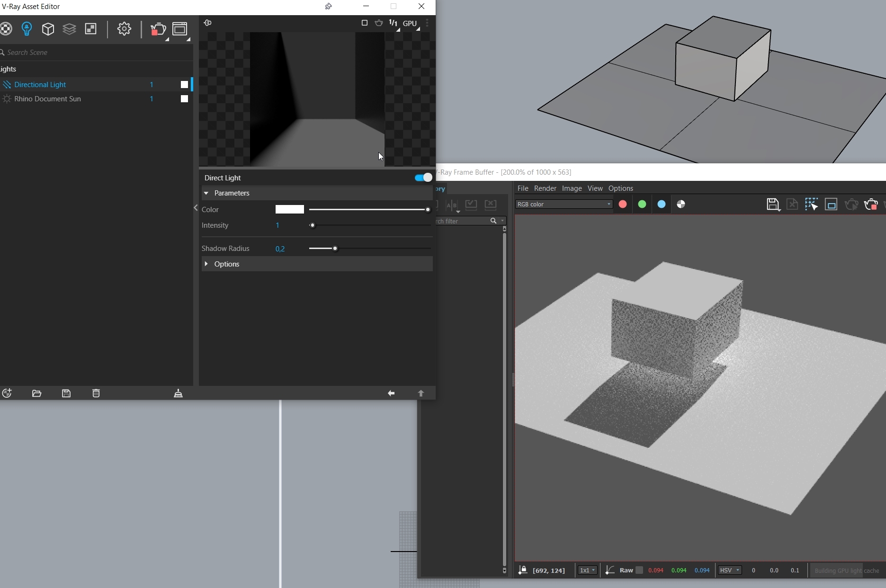Click the back arrow at Asset Editor bottom
Screen dimensions: 886x588
tap(391, 393)
